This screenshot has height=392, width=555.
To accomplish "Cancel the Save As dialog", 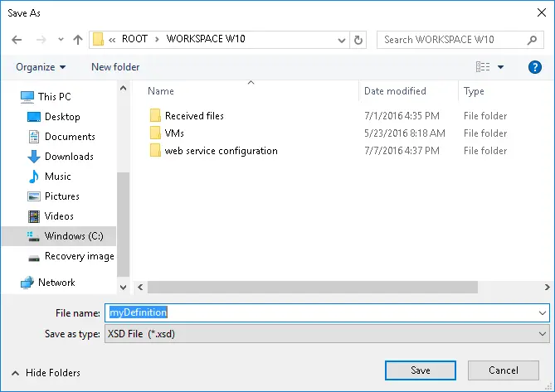I will pos(504,370).
